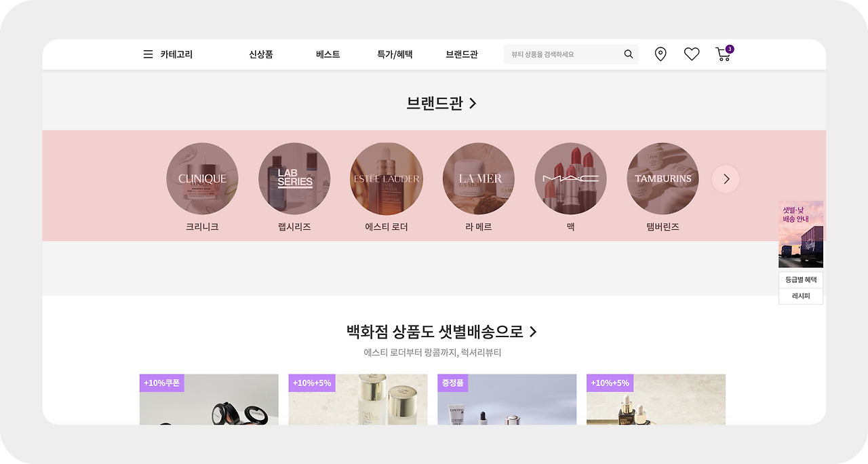Open the 브랜드관 menu in header
The width and height of the screenshot is (868, 464).
pos(462,54)
